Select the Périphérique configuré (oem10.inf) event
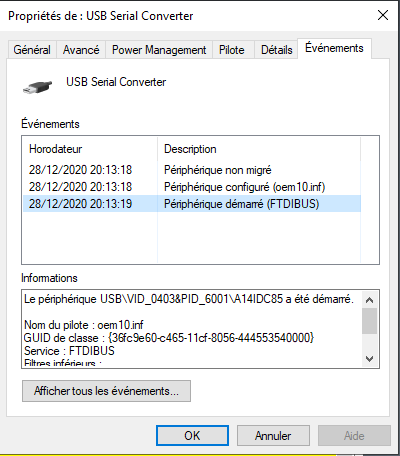400x456 pixels. (x=192, y=187)
